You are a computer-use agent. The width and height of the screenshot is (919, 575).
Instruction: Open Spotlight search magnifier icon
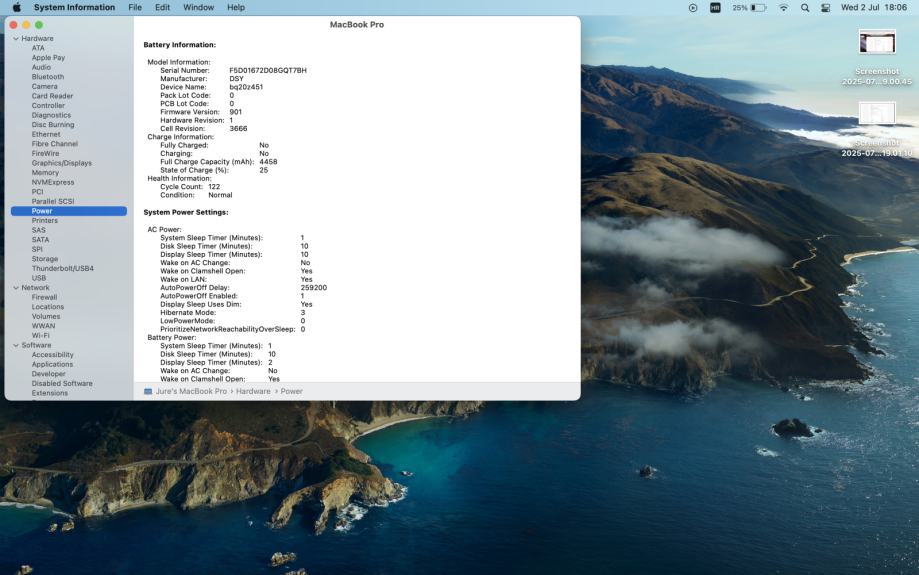click(x=805, y=7)
